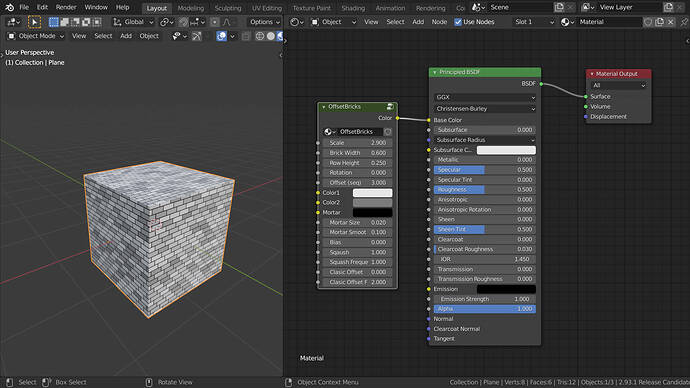Open the pivot point link menu
The width and height of the screenshot is (690, 388).
[x=167, y=22]
